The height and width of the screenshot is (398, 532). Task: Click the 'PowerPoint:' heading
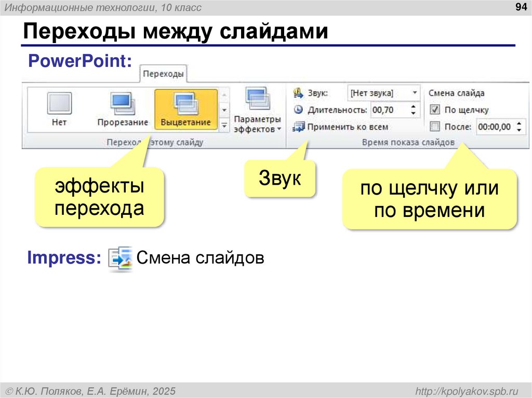(80, 61)
